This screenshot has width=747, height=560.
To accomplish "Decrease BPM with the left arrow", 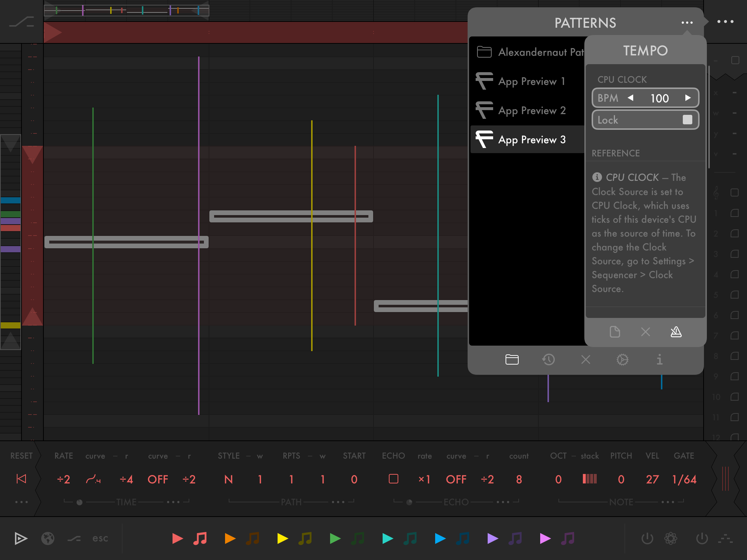I will pyautogui.click(x=631, y=98).
